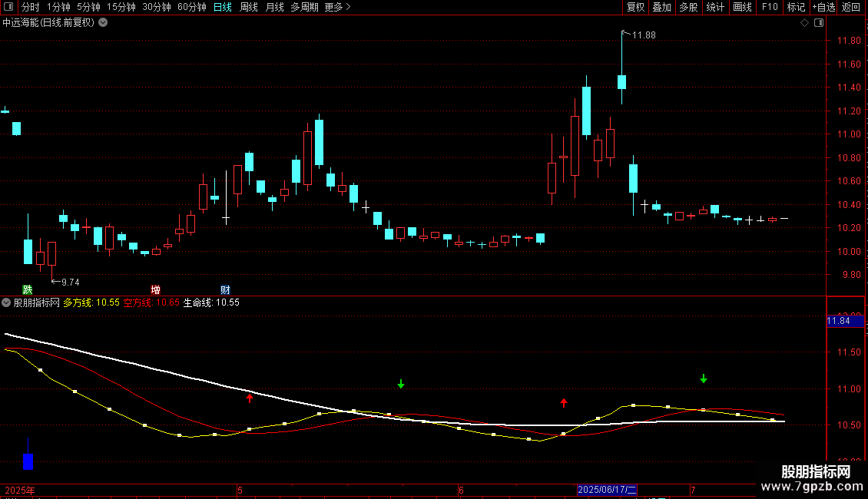Click the second green sell arrow signal
Viewport: 868px width, 499px height.
click(x=704, y=378)
